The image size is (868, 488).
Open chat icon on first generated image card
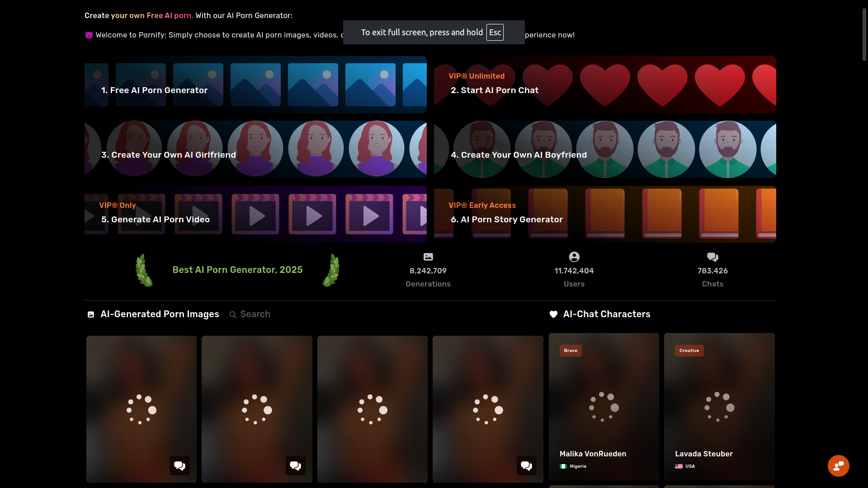pos(179,465)
